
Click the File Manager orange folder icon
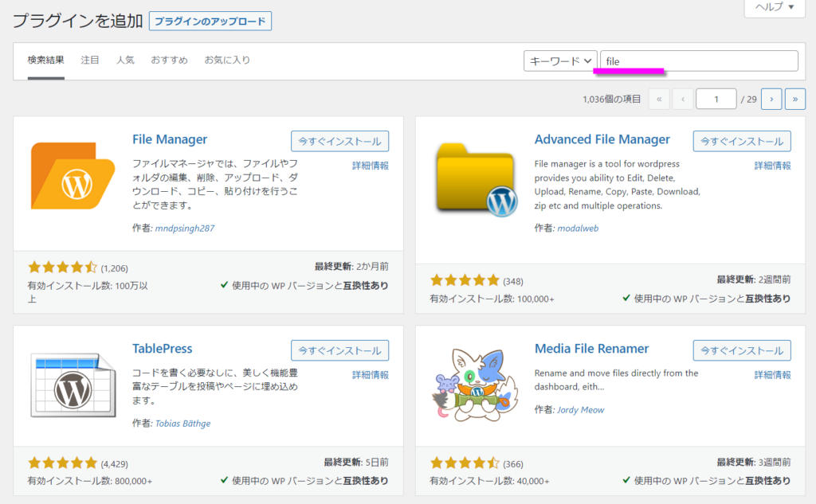click(x=73, y=176)
